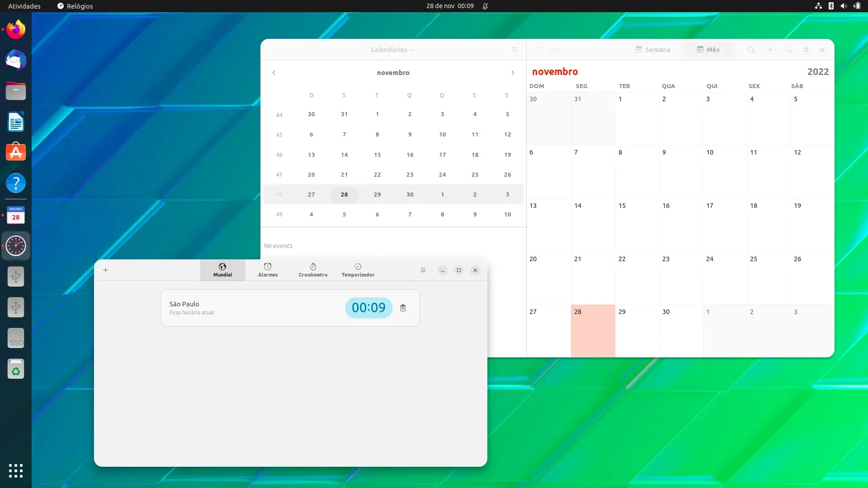
Task: Open the Temporizador tab
Action: click(358, 270)
